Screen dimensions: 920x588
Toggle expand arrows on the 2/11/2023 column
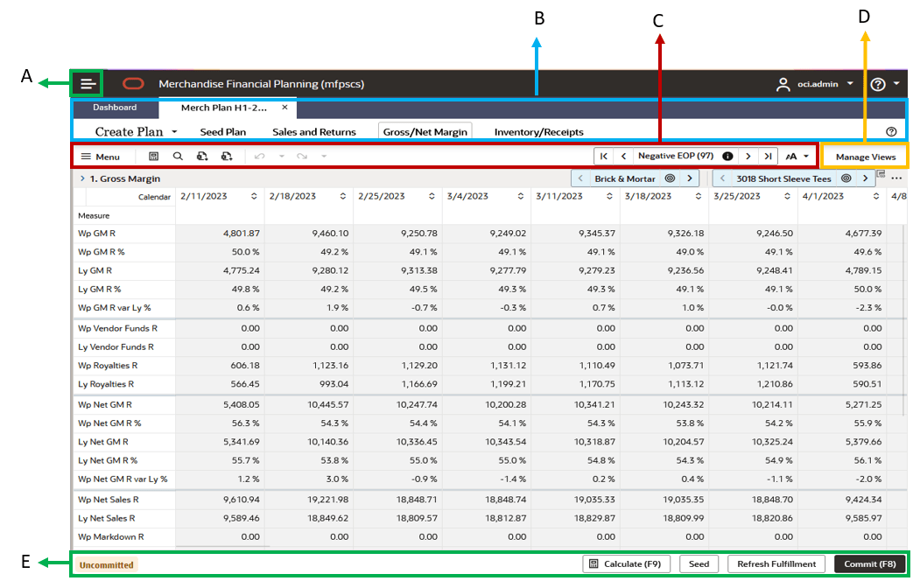254,196
